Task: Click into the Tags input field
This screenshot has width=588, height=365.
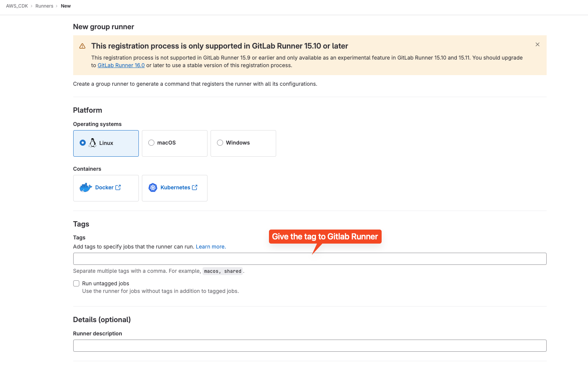Action: 310,259
